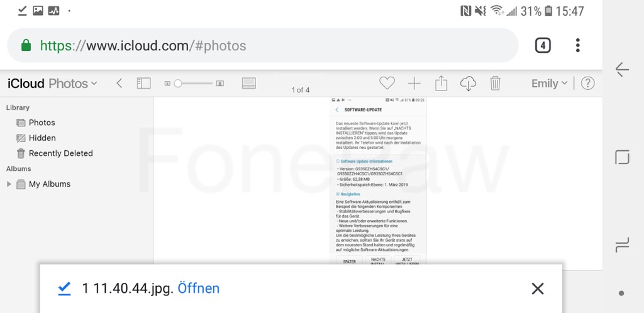Go back with the left chevron
The height and width of the screenshot is (313, 644).
point(119,84)
